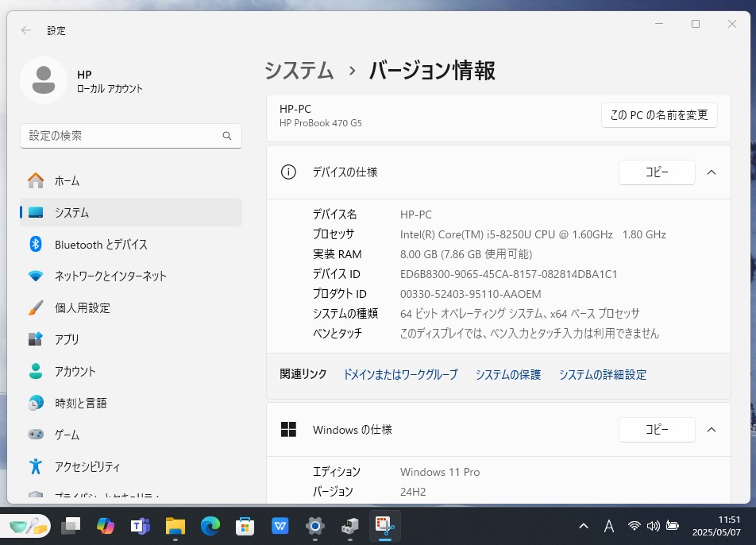The image size is (756, 545).
Task: Click the RAM value 8.00 GB
Action: (x=466, y=254)
